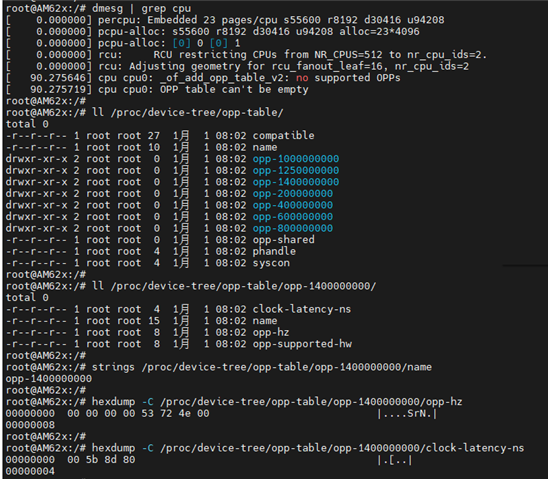Click 'rcu_fanout_leaf=16' geometry line
Image resolution: width=548 pixels, height=479 pixels.
pyautogui.click(x=237, y=66)
